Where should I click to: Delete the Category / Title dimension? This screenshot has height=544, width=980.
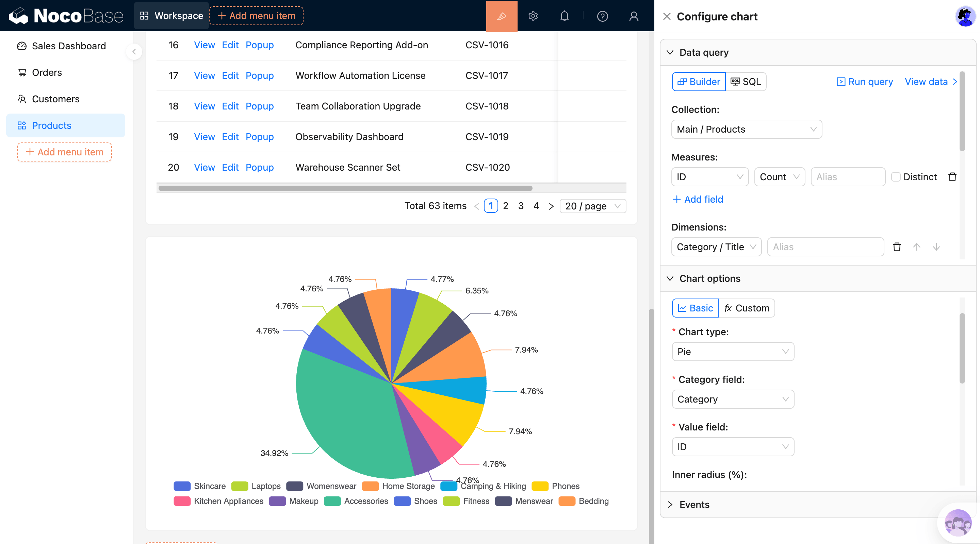(x=897, y=247)
